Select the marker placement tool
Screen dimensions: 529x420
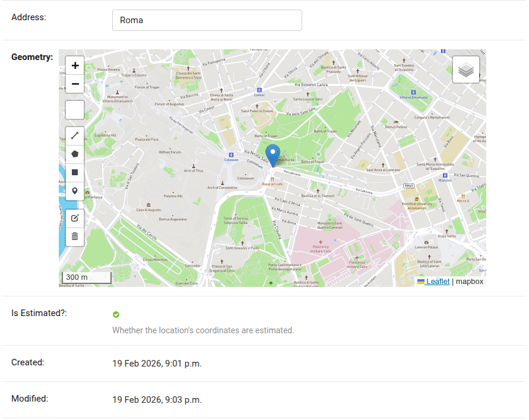74,191
